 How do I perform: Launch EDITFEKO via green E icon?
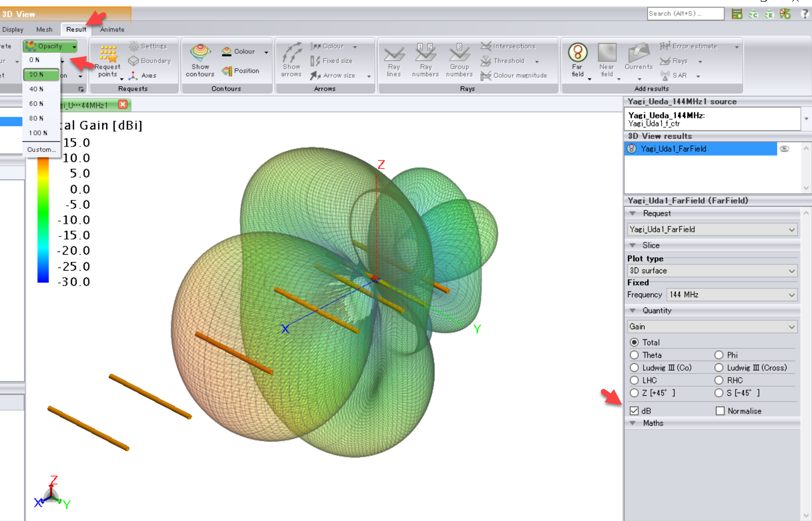(x=769, y=14)
